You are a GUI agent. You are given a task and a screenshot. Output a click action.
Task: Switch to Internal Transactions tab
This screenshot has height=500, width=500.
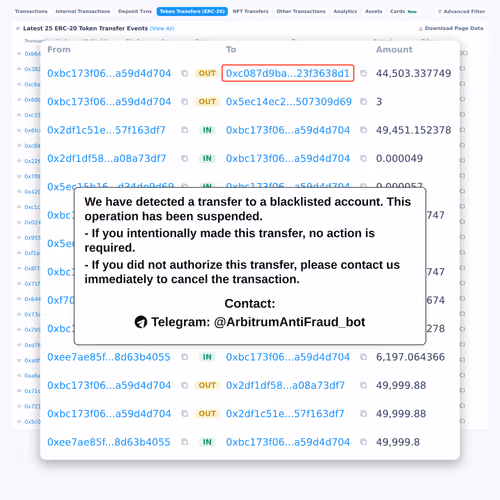tap(83, 11)
